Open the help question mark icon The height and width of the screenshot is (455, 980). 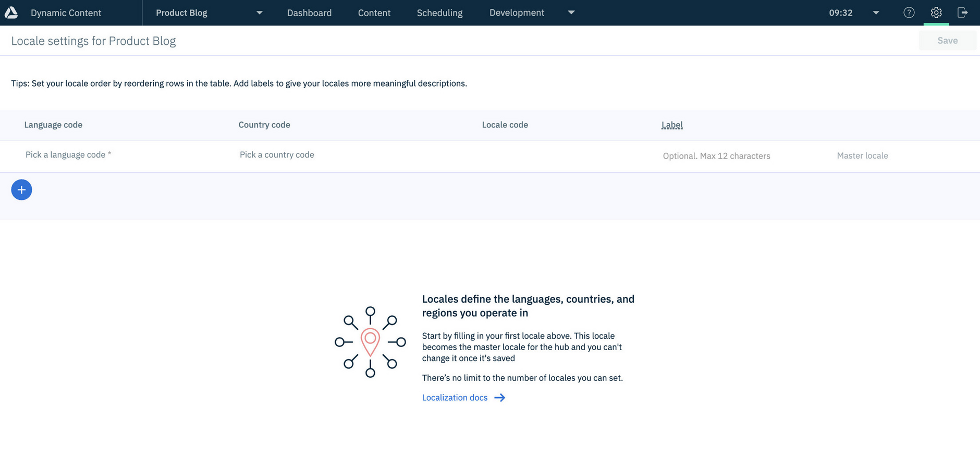(909, 13)
